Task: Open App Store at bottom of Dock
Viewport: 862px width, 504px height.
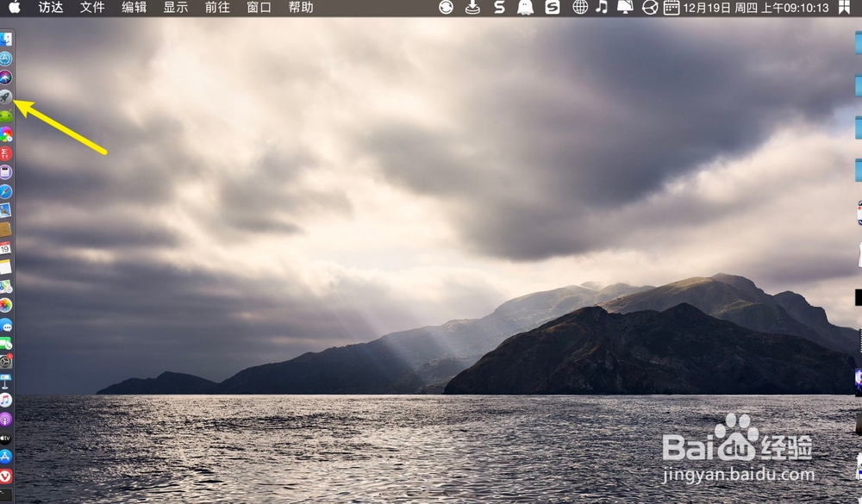Action: coord(5,457)
